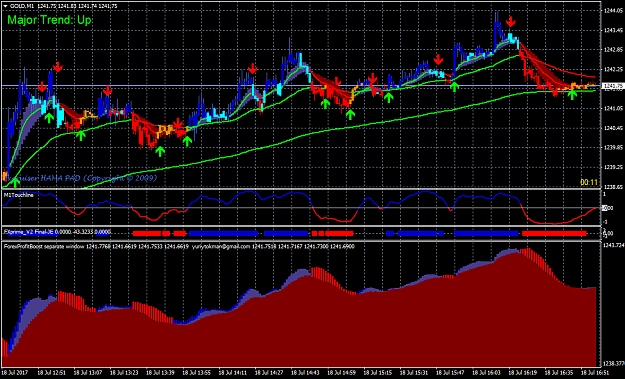Click the '18 Jul 2017' date label

click(16, 373)
